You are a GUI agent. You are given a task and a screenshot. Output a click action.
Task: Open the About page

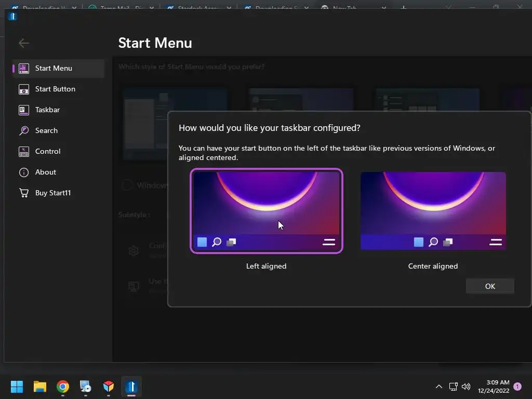point(58,172)
